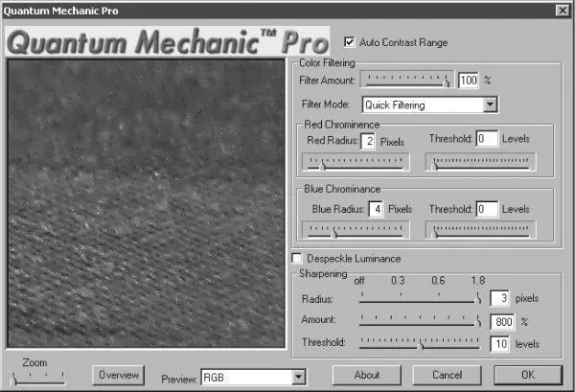Click the Red Radius pixels field
This screenshot has width=575, height=392.
368,141
